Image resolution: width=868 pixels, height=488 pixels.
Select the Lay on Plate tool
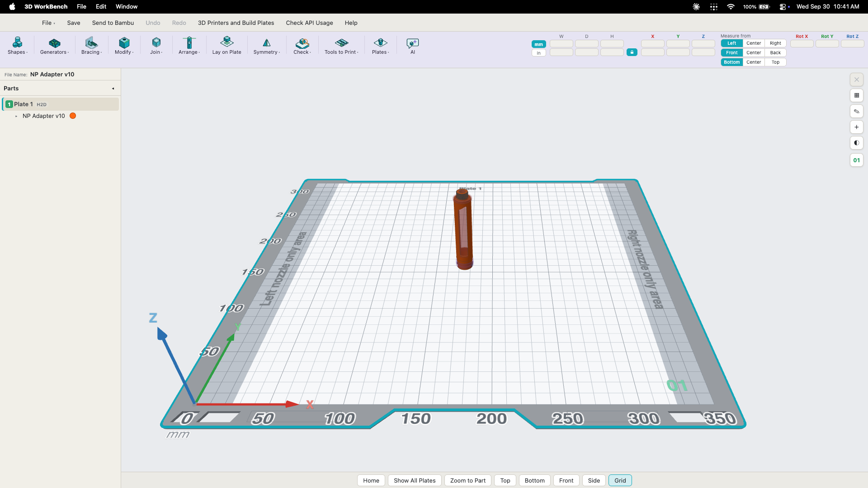point(226,46)
